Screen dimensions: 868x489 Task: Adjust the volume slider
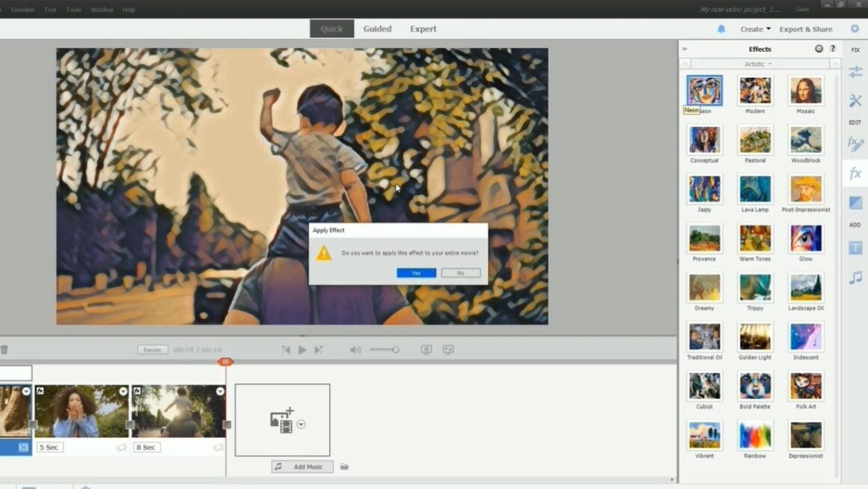[384, 350]
